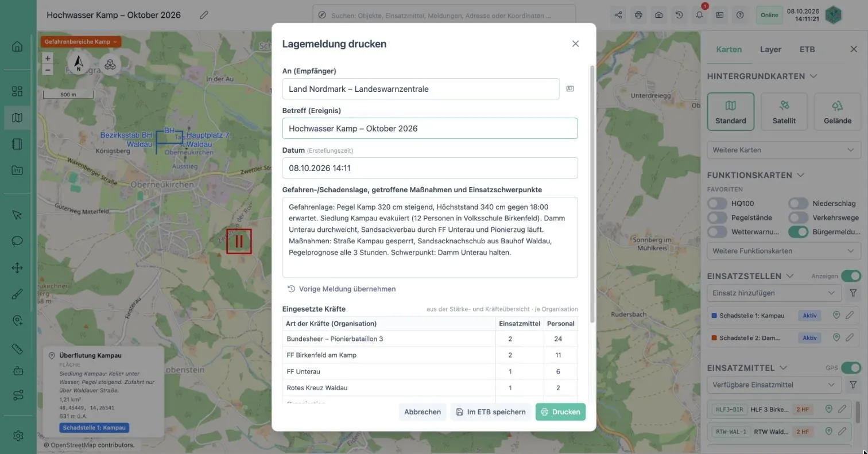Image resolution: width=868 pixels, height=454 pixels.
Task: Open the notebook journal icon in the sidebar
Action: (17, 144)
